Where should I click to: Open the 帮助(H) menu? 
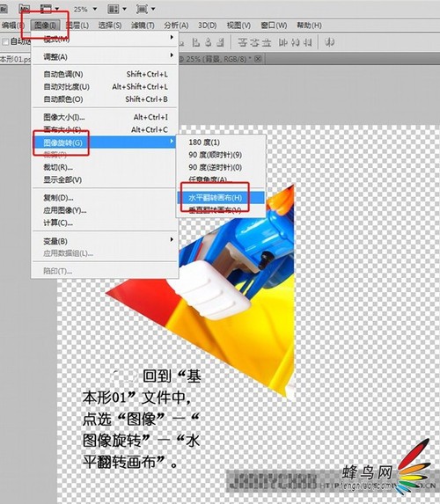pos(309,26)
